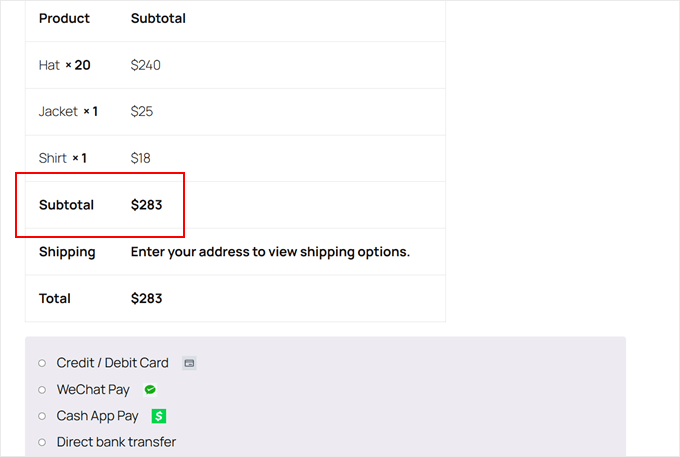Click the Product column header
This screenshot has width=680, height=457.
pyautogui.click(x=64, y=18)
